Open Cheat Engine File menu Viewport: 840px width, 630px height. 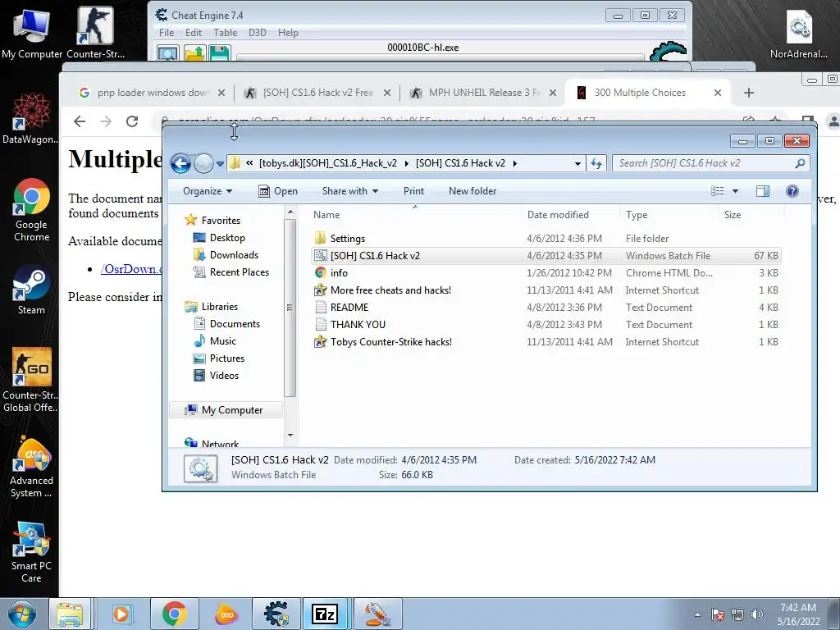coord(167,33)
